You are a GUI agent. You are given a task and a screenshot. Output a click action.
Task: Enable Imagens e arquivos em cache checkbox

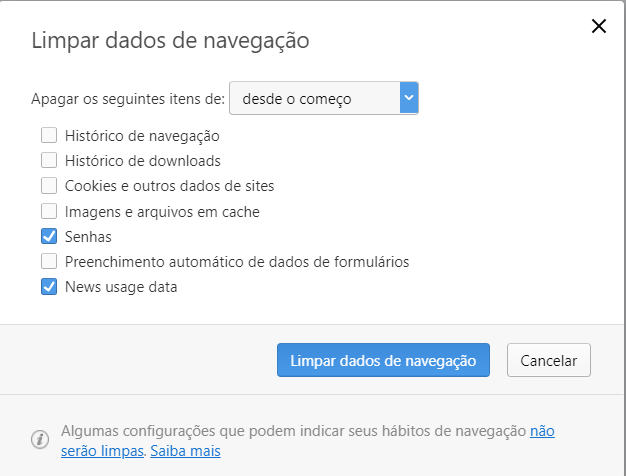coord(49,211)
